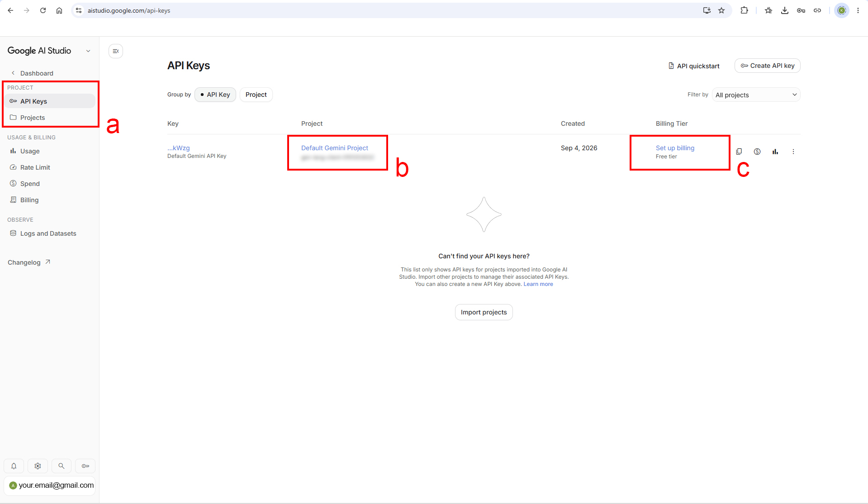Click site info icon in address bar
The image size is (868, 504).
point(79,10)
